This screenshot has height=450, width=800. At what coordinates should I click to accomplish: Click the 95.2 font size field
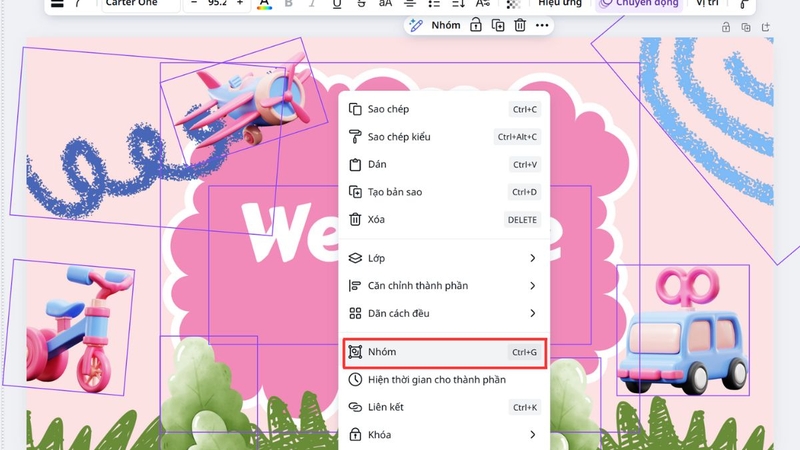coord(217,4)
